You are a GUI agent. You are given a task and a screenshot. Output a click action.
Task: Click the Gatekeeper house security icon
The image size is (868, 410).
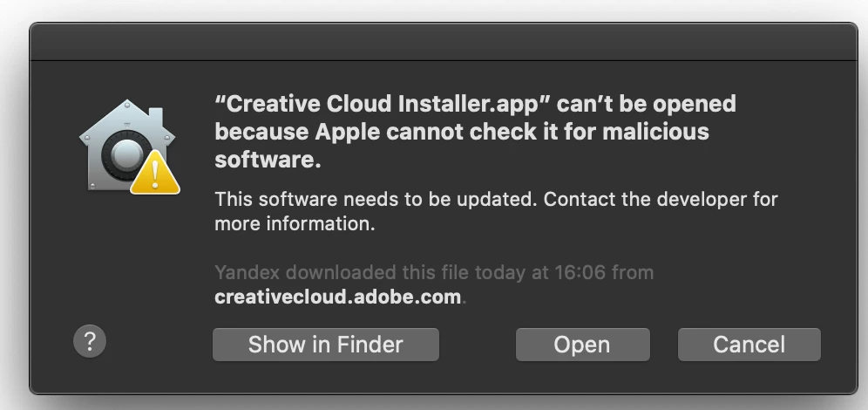tap(128, 147)
